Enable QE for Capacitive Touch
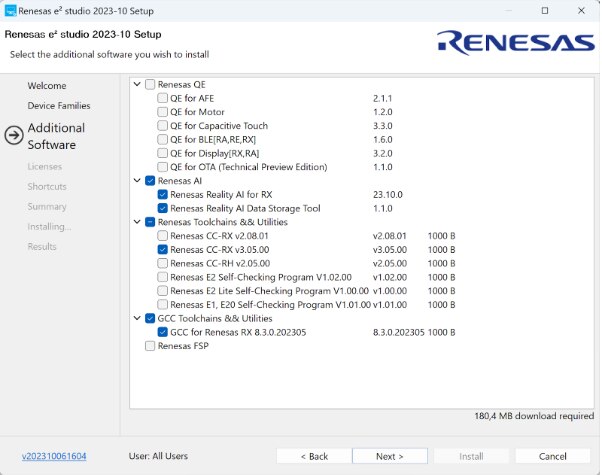 point(163,126)
